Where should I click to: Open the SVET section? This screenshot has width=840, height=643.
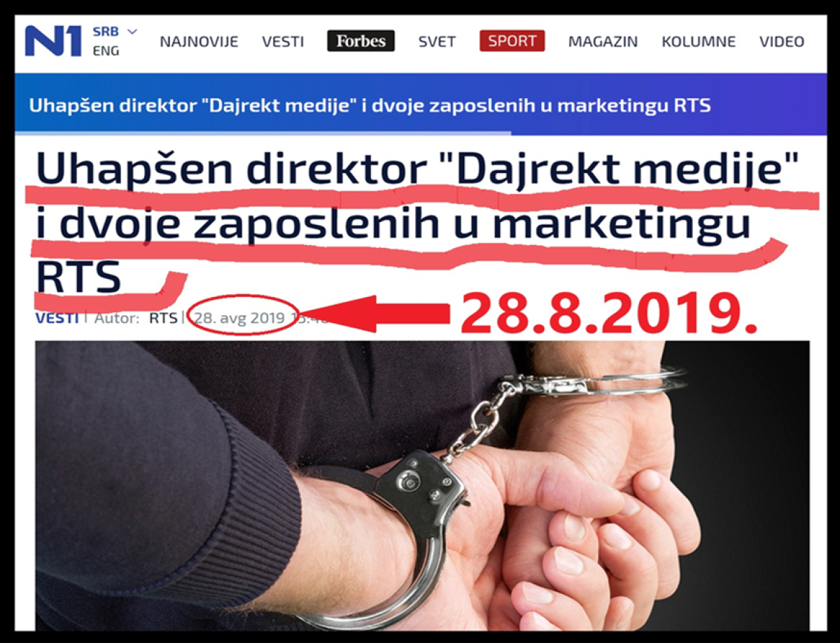tap(437, 41)
